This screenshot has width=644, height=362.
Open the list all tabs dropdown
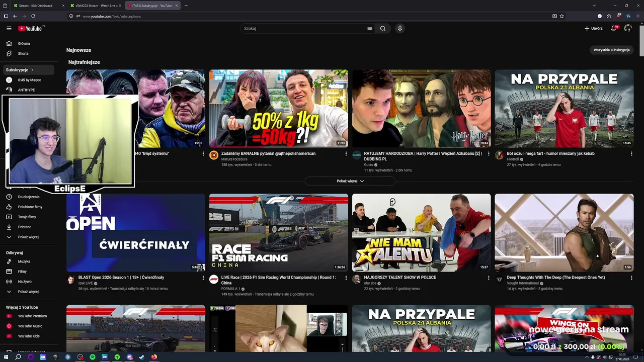[x=594, y=6]
